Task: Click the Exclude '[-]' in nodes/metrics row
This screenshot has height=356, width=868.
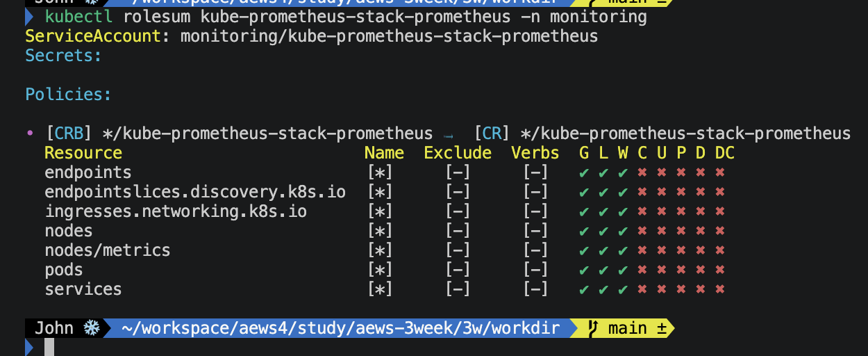Action: pos(458,250)
